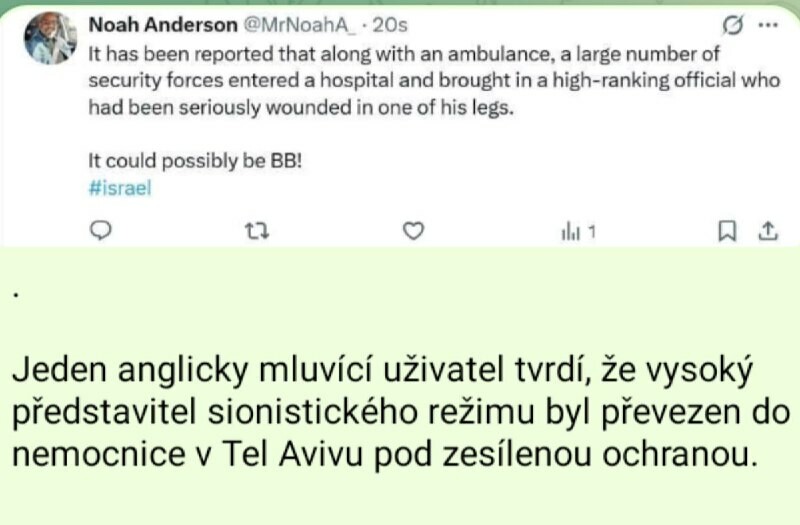Reply to Noah Anderson's tweet
Screen dimensions: 800x525
tap(100, 232)
